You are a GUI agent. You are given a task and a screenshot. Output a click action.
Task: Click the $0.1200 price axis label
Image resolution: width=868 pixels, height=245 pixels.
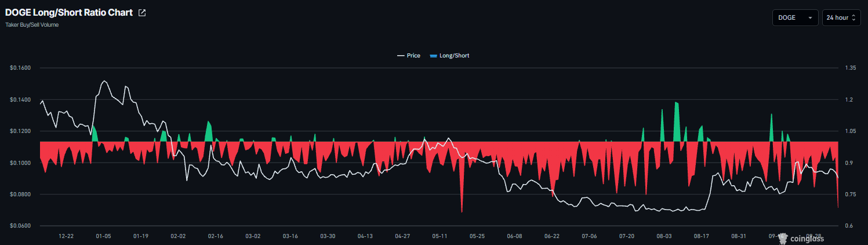pos(20,131)
